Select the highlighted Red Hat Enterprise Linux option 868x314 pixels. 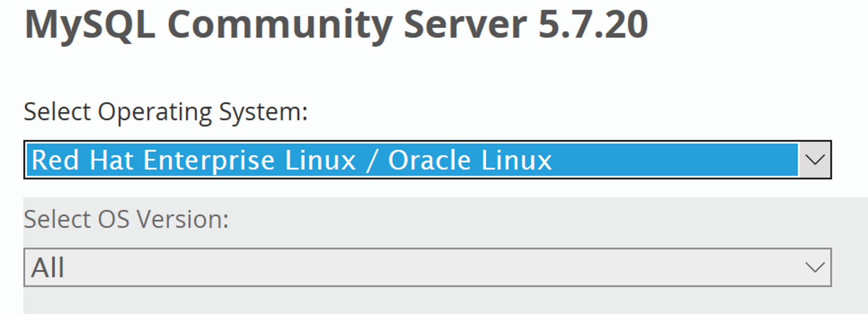[x=291, y=160]
